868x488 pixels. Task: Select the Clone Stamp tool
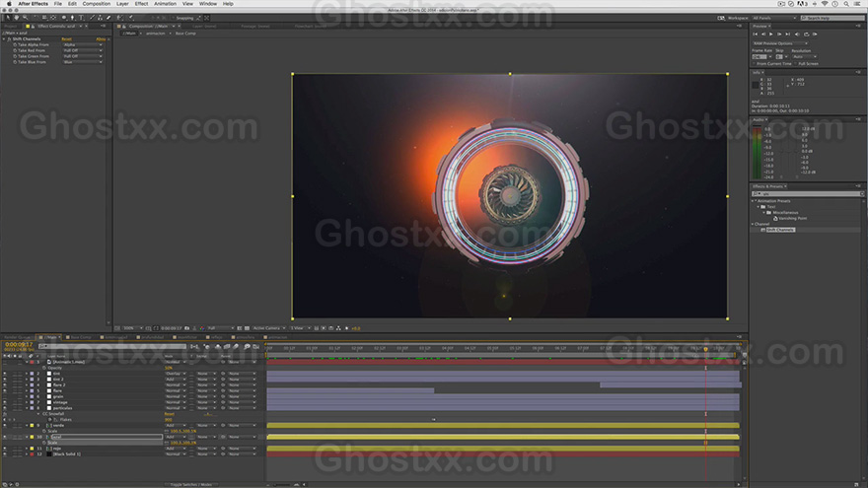[100, 18]
